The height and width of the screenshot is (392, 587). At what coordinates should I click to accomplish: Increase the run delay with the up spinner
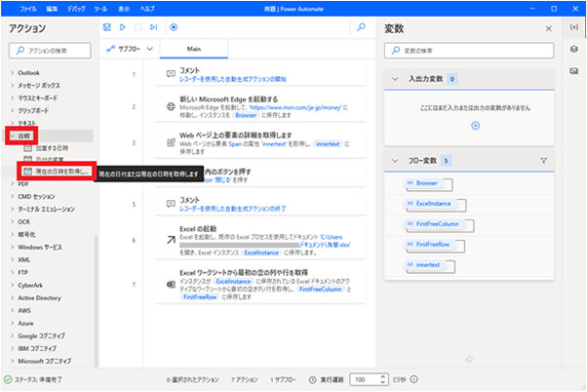(x=382, y=376)
